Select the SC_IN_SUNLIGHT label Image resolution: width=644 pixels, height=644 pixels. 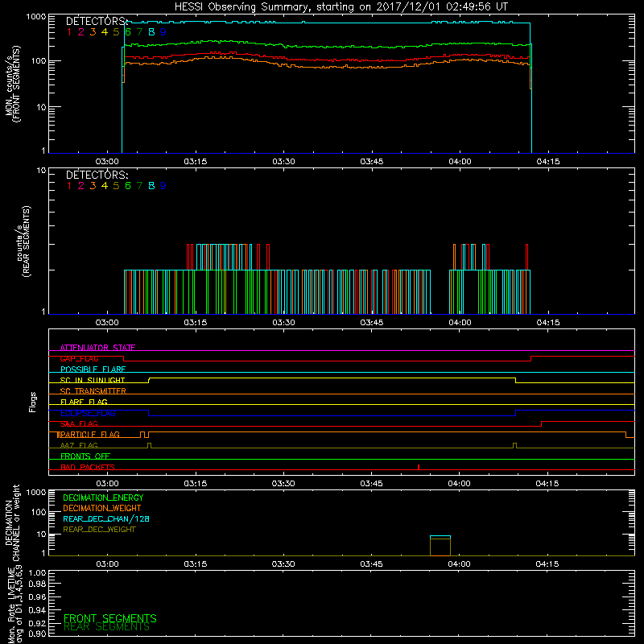coord(93,380)
